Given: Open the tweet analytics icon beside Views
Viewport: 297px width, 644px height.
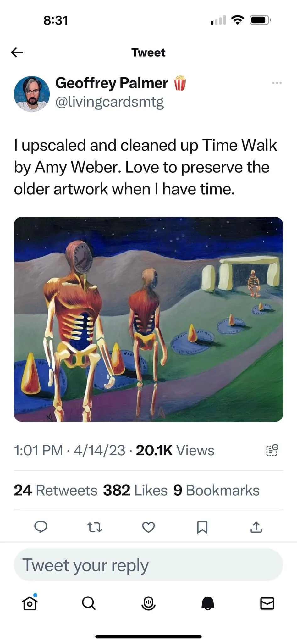Looking at the screenshot, I should pyautogui.click(x=272, y=450).
